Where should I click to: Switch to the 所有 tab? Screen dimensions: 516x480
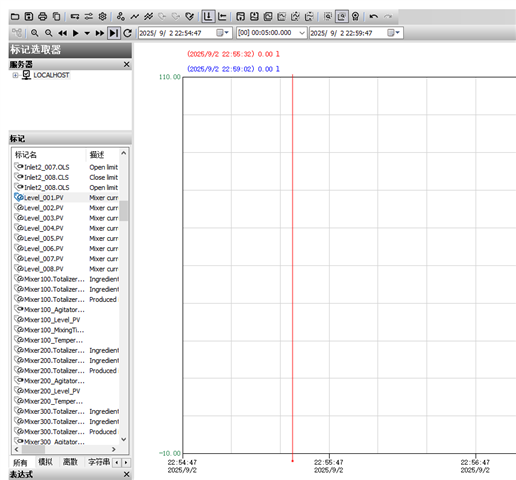pyautogui.click(x=20, y=462)
